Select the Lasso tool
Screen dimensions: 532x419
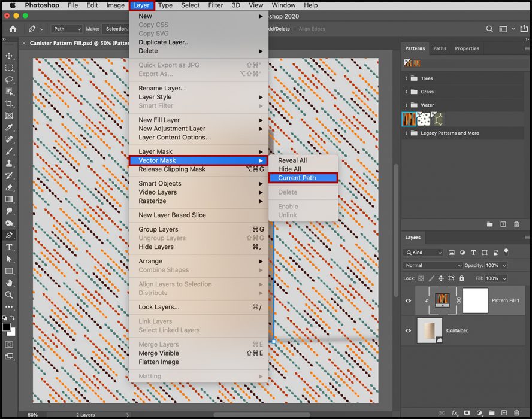pos(9,80)
